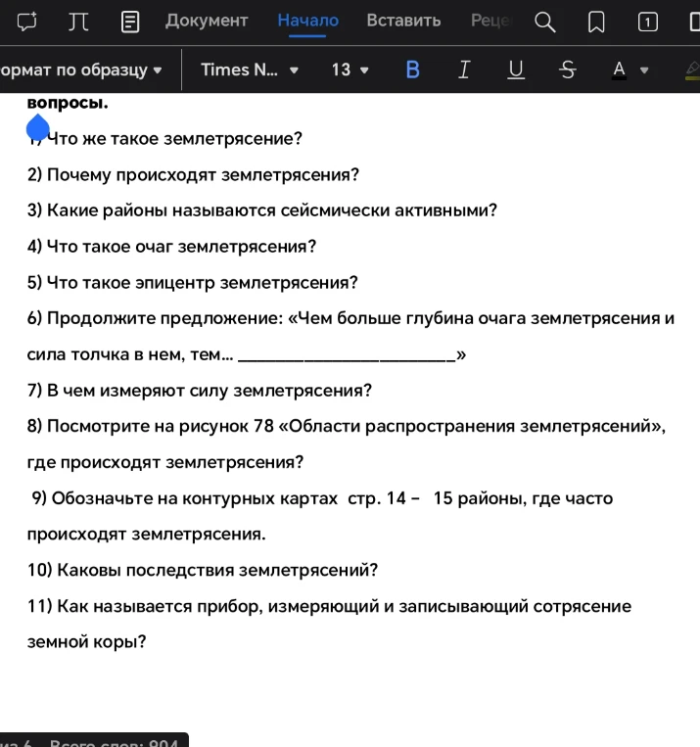This screenshot has width=700, height=747.
Task: Click the line 6) Продолжите предложение
Action: [350, 318]
